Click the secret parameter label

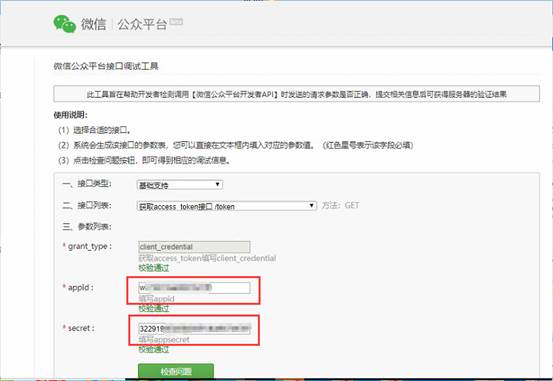tap(79, 328)
